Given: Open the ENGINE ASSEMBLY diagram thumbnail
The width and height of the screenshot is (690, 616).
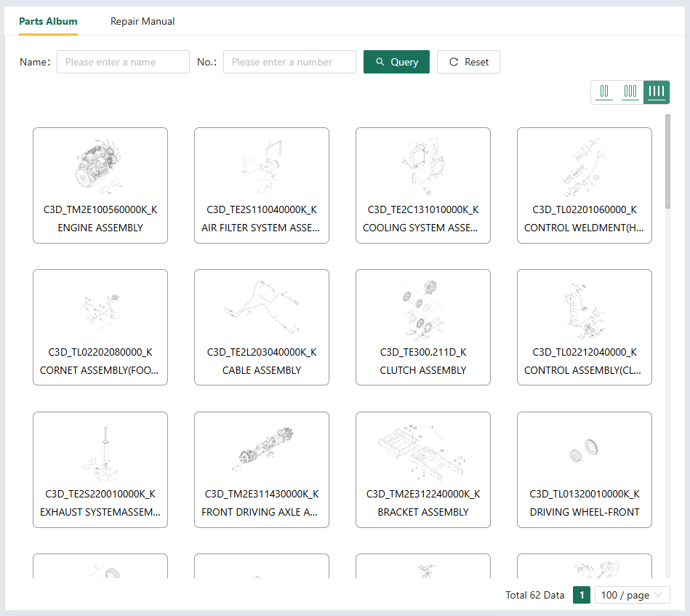Looking at the screenshot, I should click(100, 167).
